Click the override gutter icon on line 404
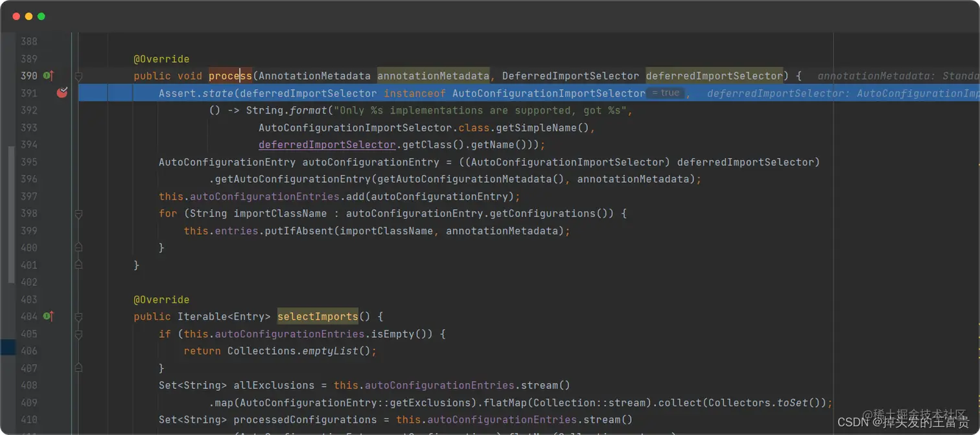980x435 pixels. point(48,316)
